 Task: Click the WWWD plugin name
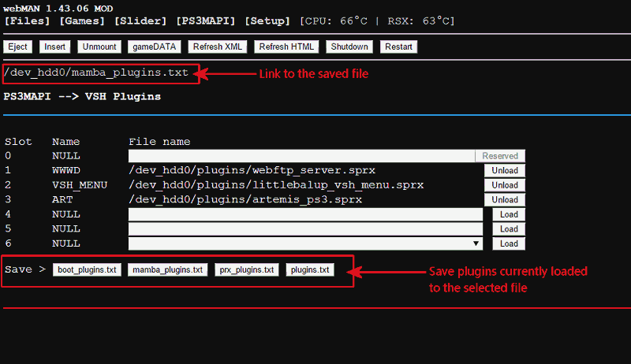[66, 170]
